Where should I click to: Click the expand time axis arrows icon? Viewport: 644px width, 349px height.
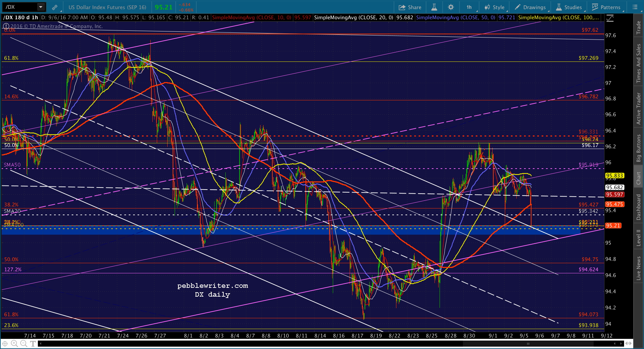[x=628, y=344]
